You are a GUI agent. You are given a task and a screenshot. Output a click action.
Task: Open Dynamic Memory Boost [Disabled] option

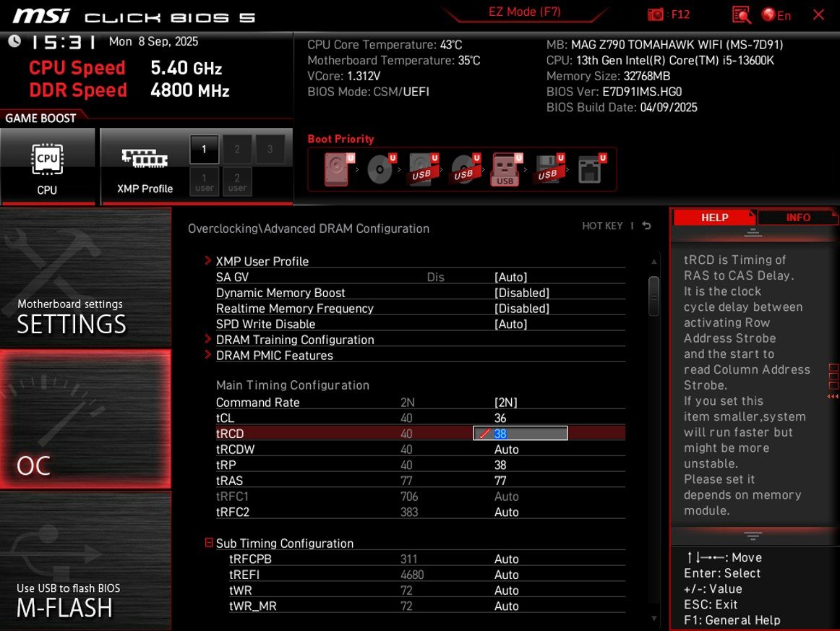522,293
